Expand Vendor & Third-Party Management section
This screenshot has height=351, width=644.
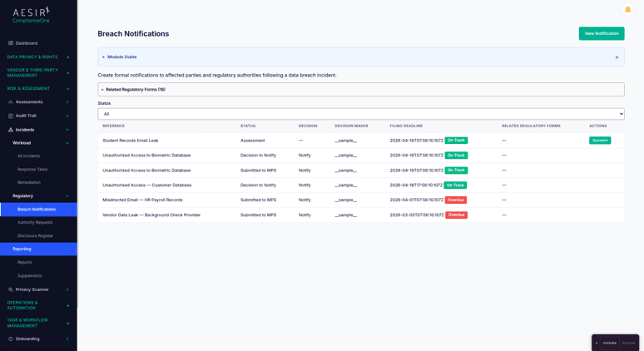point(67,72)
